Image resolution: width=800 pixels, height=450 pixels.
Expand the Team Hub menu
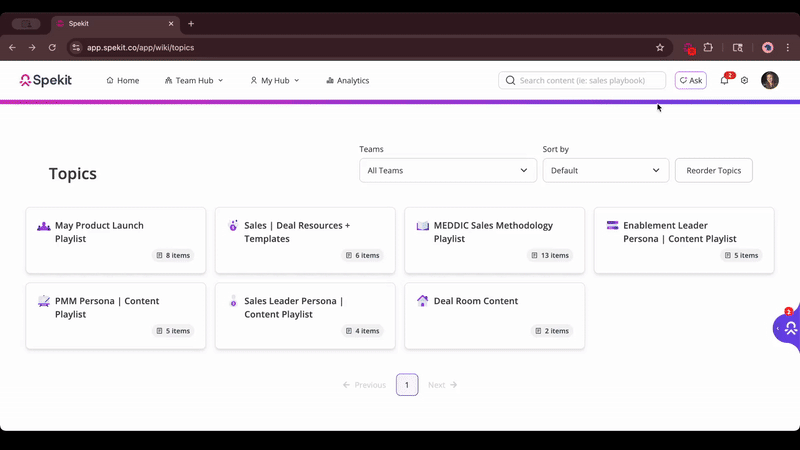coord(194,80)
